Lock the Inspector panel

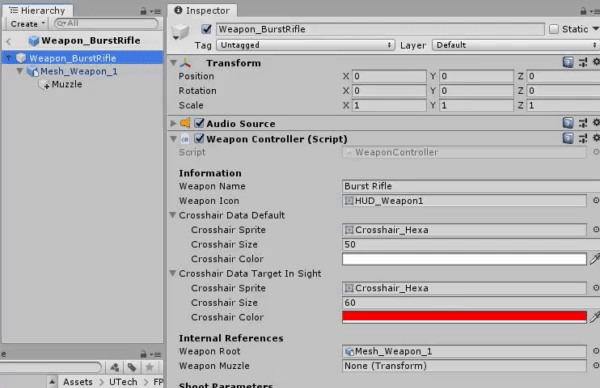(583, 11)
